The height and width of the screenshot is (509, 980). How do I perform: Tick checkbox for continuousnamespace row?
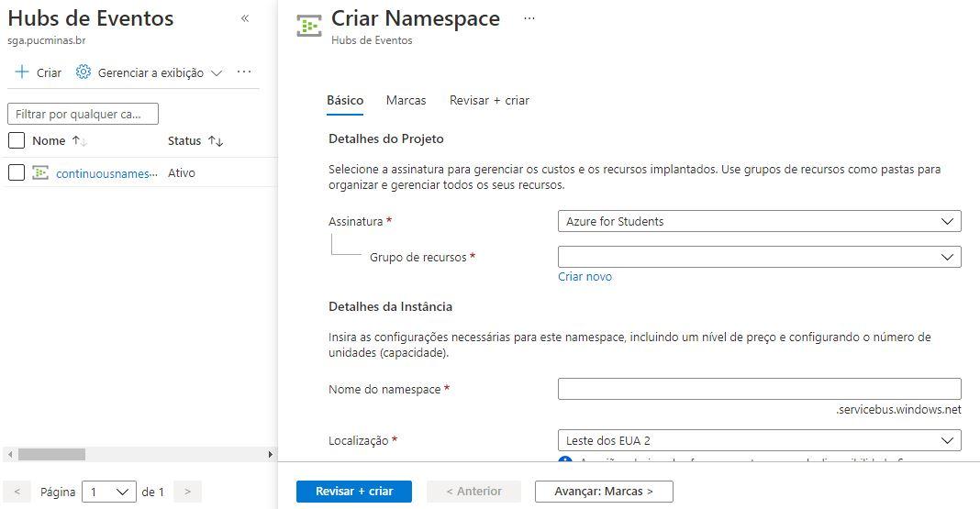(x=17, y=172)
